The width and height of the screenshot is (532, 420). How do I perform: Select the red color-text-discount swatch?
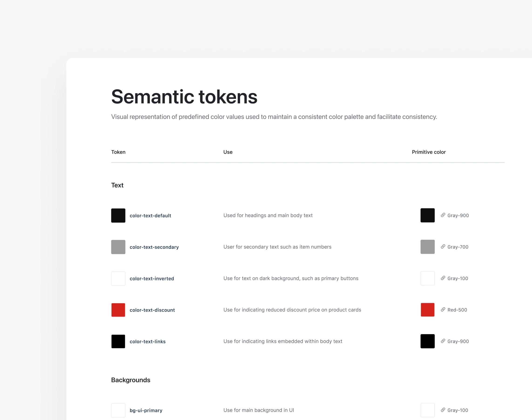point(118,310)
